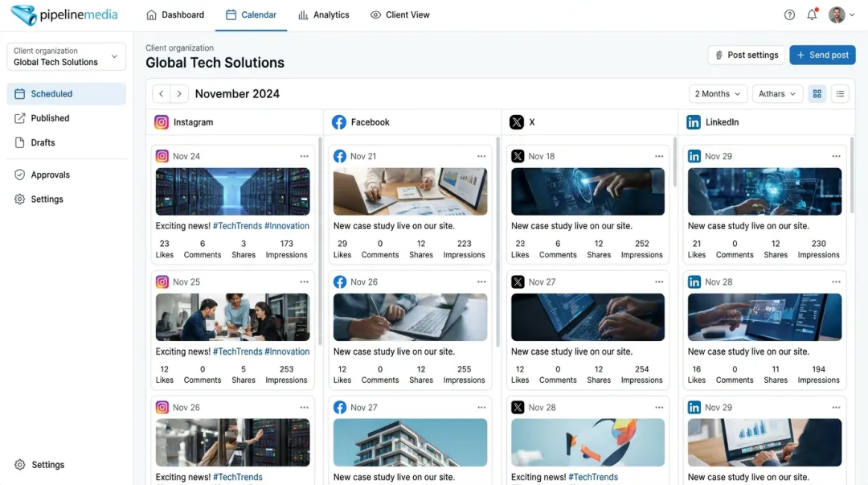Open Settings below Approvals in sidebar
The image size is (868, 485).
67,199
